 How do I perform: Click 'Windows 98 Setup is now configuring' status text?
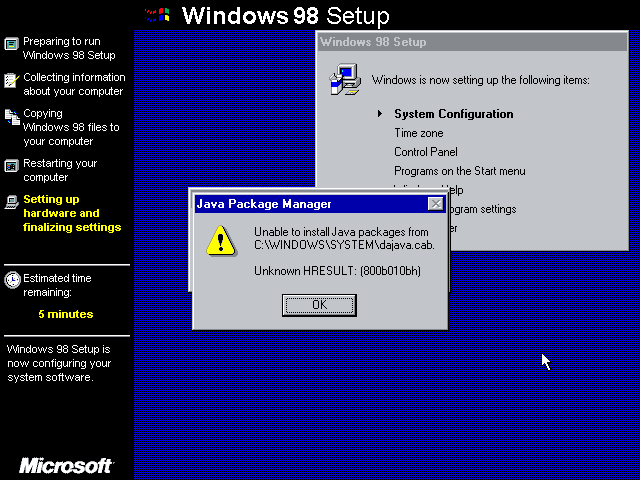tap(59, 363)
